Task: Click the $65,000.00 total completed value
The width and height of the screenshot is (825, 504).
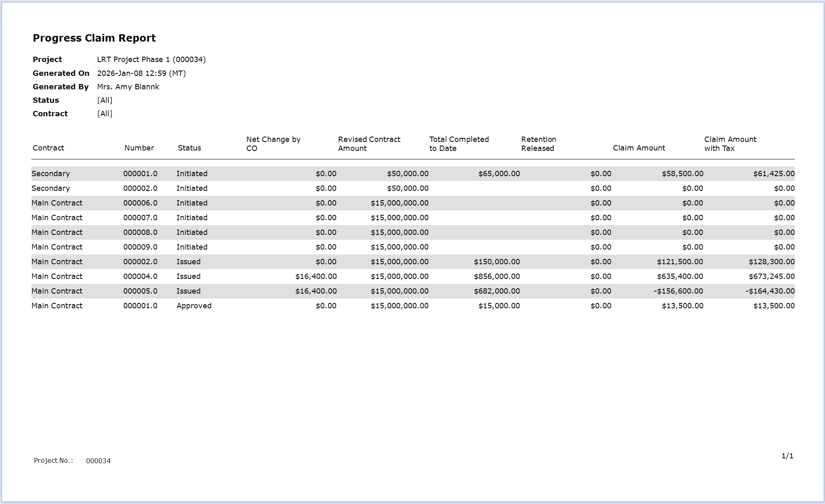Action: 499,174
